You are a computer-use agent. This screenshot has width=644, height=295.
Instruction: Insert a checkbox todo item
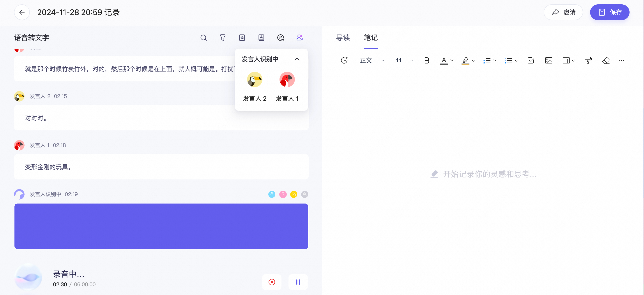[x=531, y=60]
